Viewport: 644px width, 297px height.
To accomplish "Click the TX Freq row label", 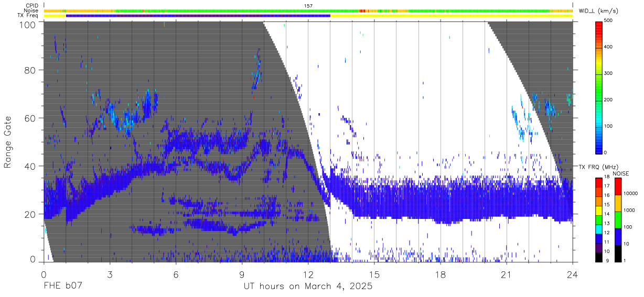I will (x=28, y=16).
